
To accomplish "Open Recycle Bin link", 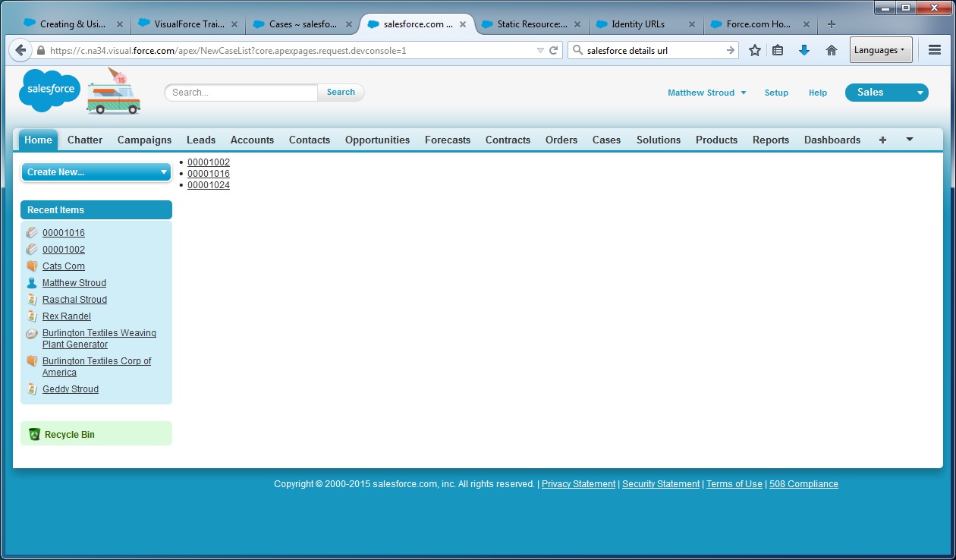I will 70,435.
